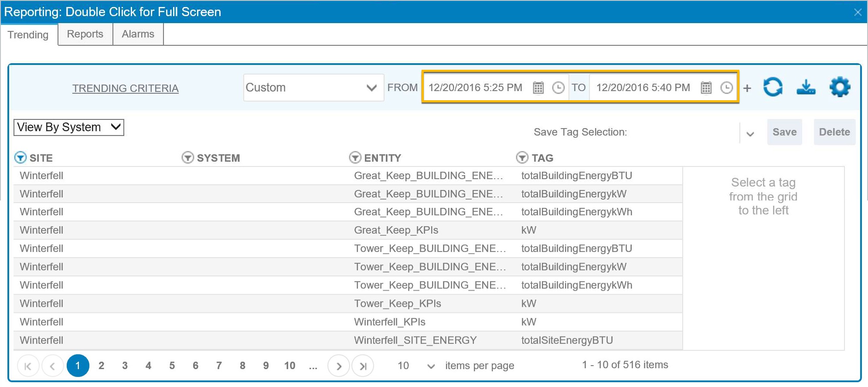The width and height of the screenshot is (868, 387).
Task: Sort by the ENTITY column header
Action: [382, 158]
